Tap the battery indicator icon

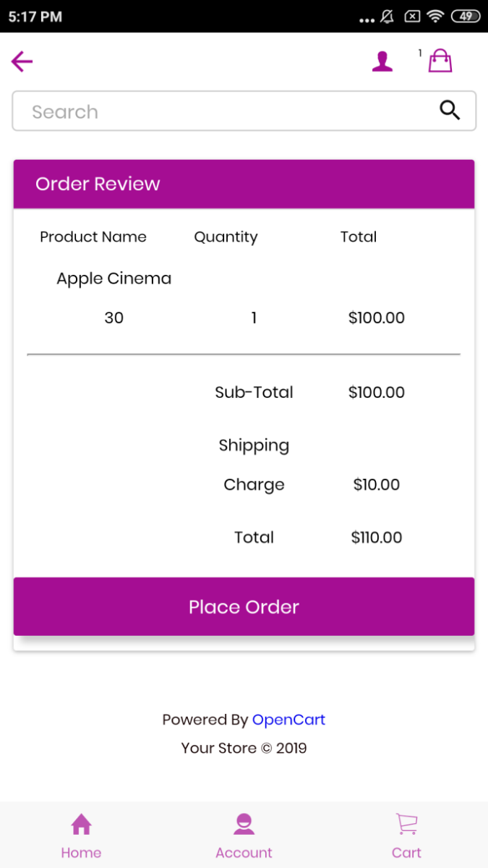(466, 16)
